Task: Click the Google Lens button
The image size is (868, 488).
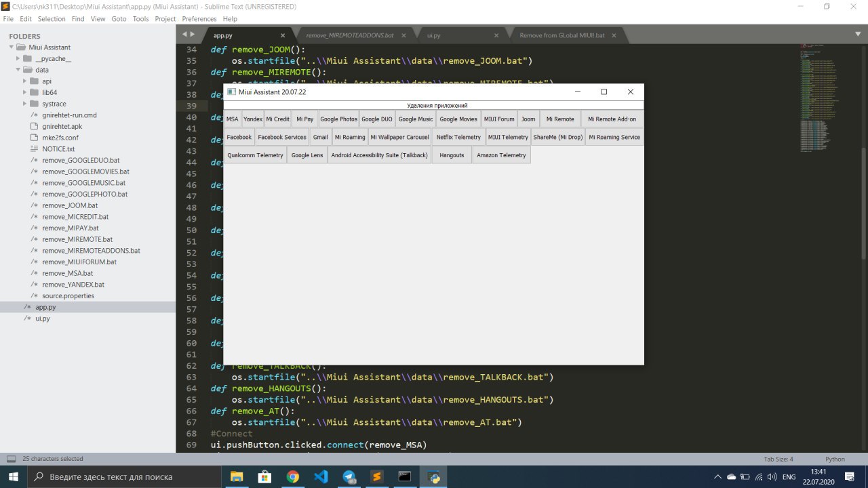Action: point(307,155)
